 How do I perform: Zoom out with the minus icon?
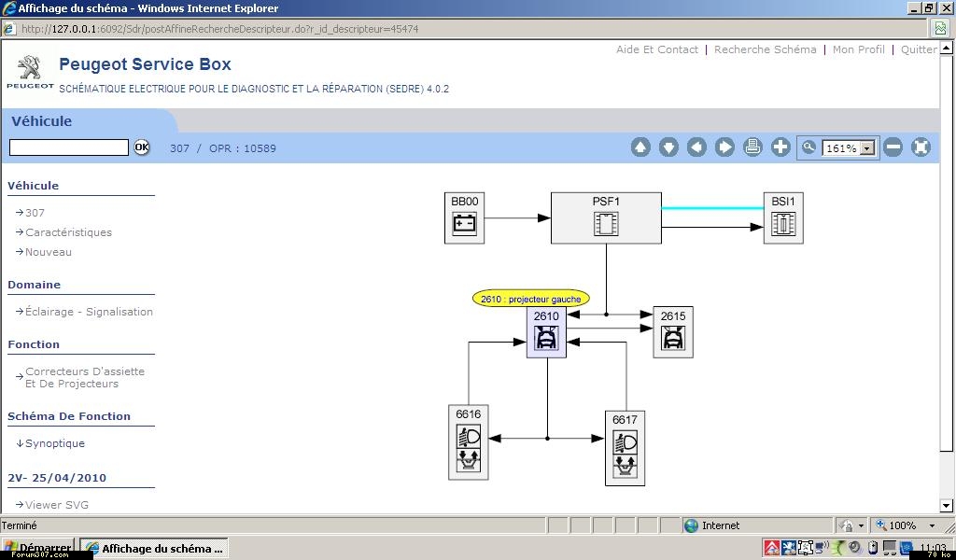point(893,147)
